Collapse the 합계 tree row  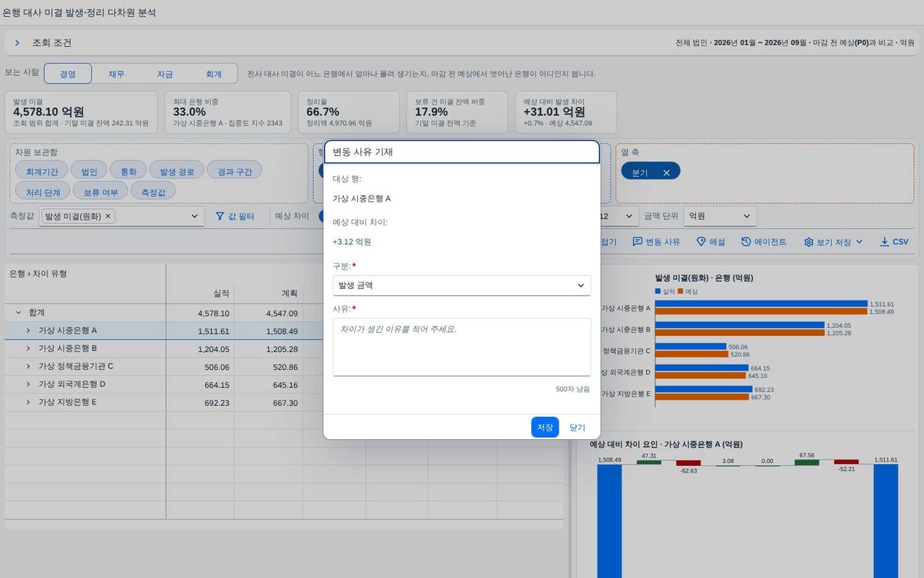19,313
